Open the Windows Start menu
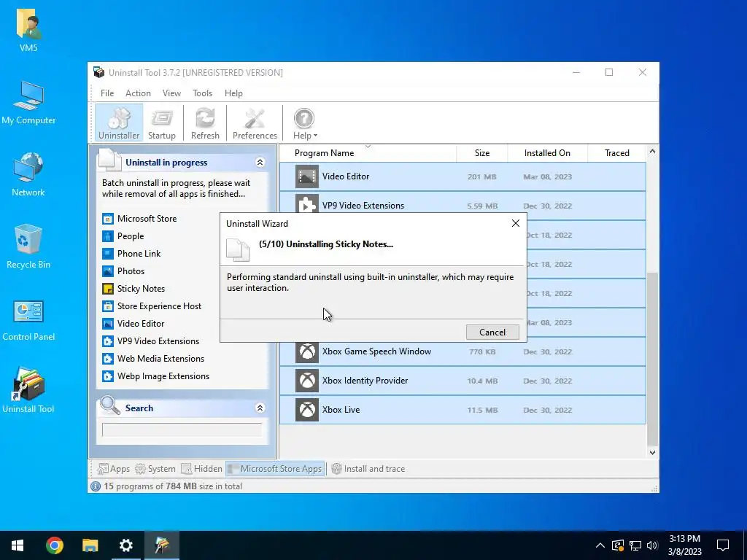This screenshot has height=560, width=747. point(18,545)
